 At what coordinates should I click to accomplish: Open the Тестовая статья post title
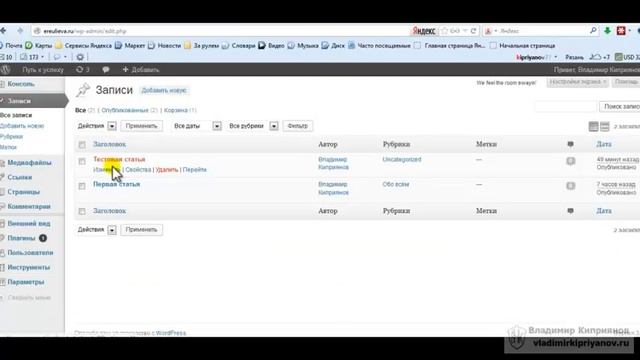tap(119, 159)
